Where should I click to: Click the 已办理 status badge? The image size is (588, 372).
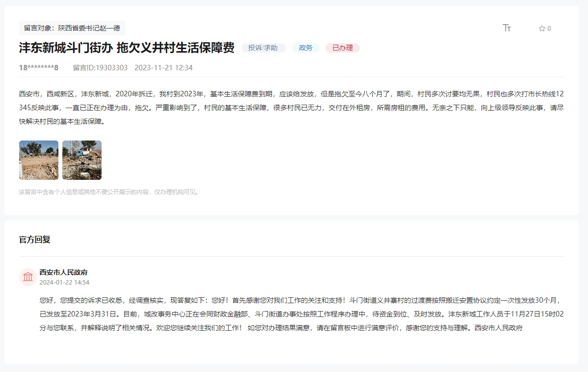pyautogui.click(x=342, y=48)
